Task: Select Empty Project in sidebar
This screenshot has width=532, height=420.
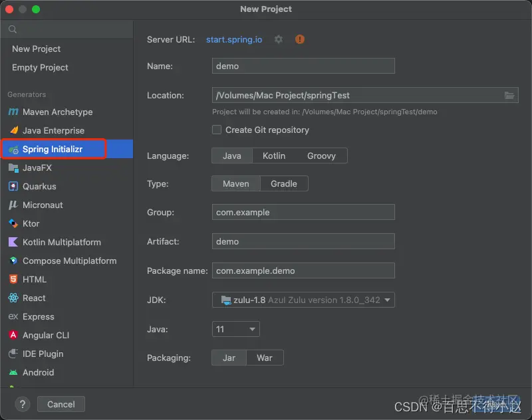Action: coord(40,68)
